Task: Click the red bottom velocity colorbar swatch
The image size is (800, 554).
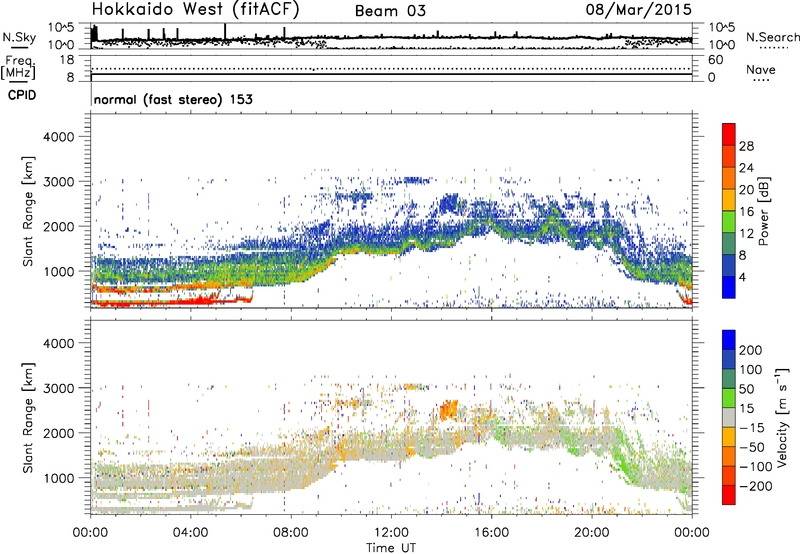Action: coord(729,495)
